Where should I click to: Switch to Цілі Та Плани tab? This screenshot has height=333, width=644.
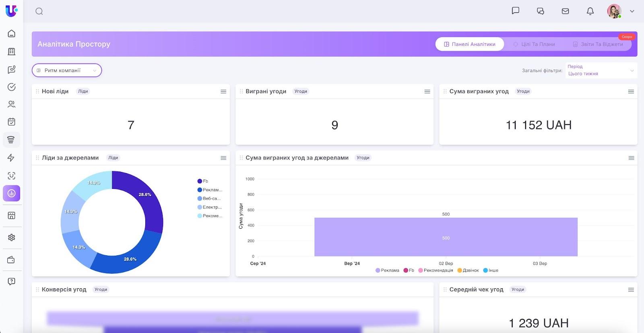[534, 44]
